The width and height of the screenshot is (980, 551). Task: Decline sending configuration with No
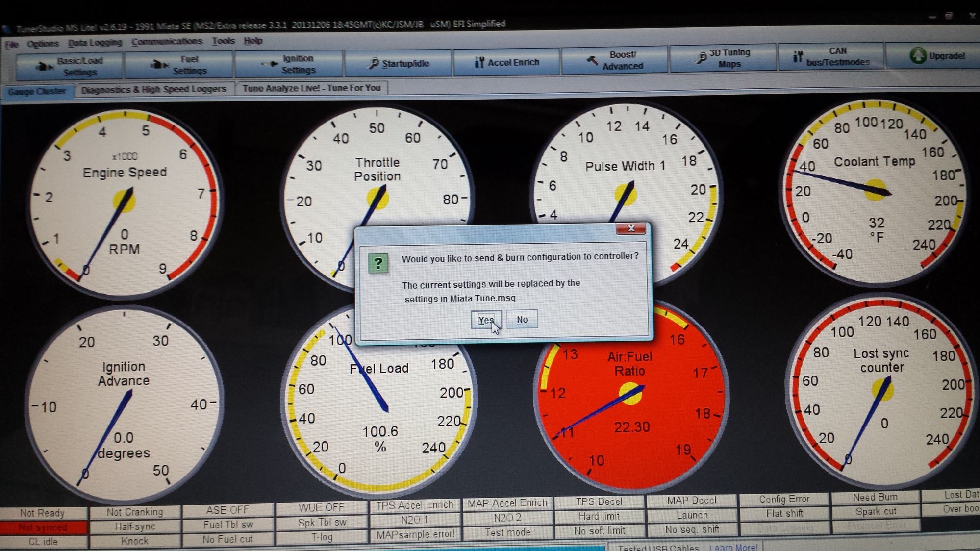click(x=522, y=320)
